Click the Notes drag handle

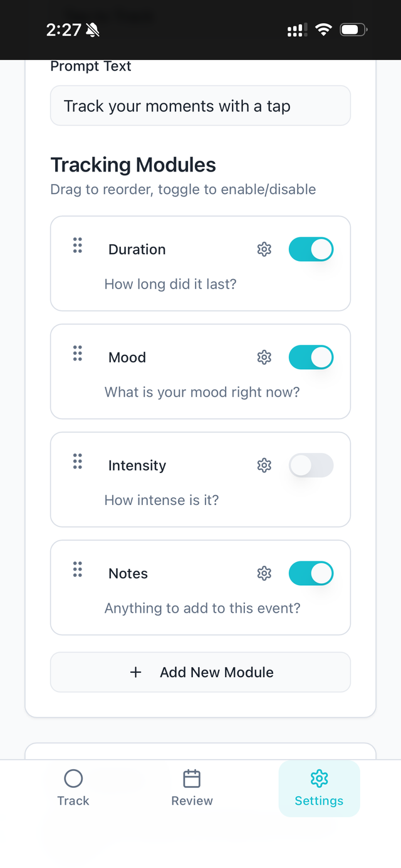78,569
